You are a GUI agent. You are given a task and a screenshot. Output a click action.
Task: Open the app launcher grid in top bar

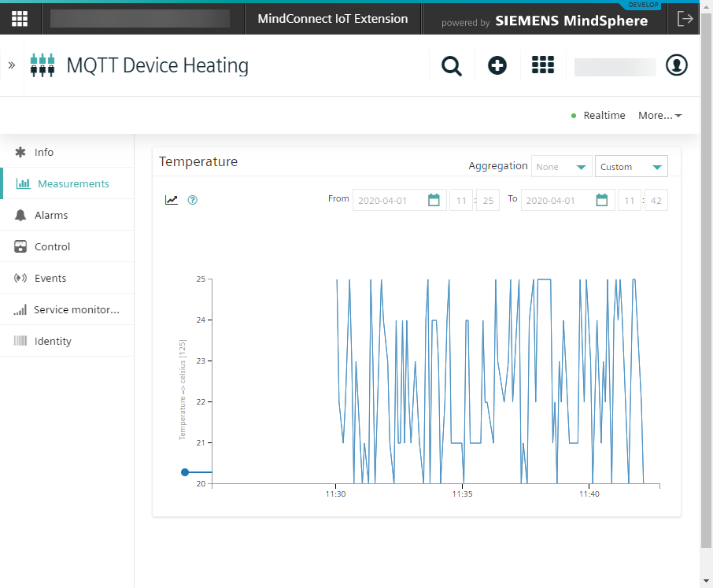pos(20,18)
